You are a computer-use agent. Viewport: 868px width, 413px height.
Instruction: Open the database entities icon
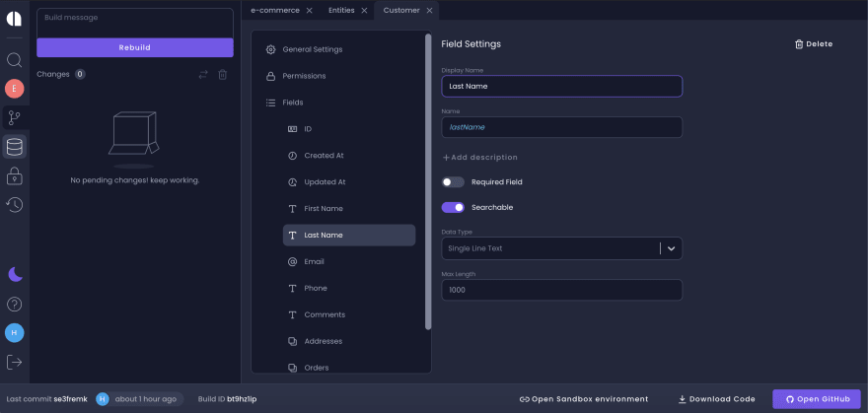click(15, 147)
